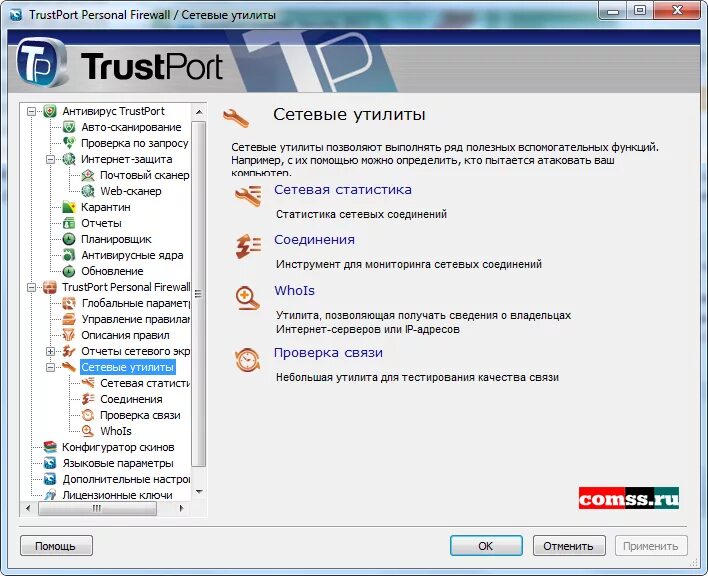Click the Применить button
This screenshot has width=708, height=576.
coord(651,546)
